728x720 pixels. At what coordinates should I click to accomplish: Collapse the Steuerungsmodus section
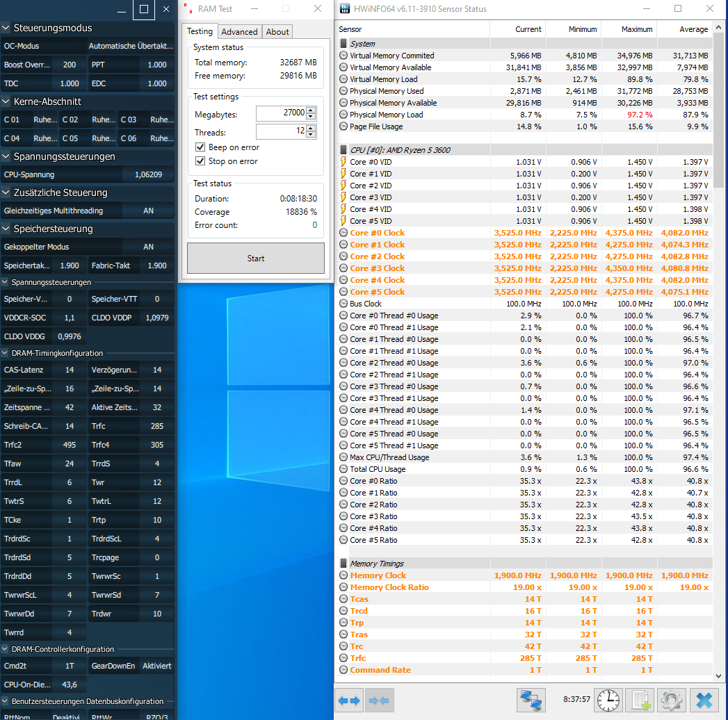(x=6, y=28)
